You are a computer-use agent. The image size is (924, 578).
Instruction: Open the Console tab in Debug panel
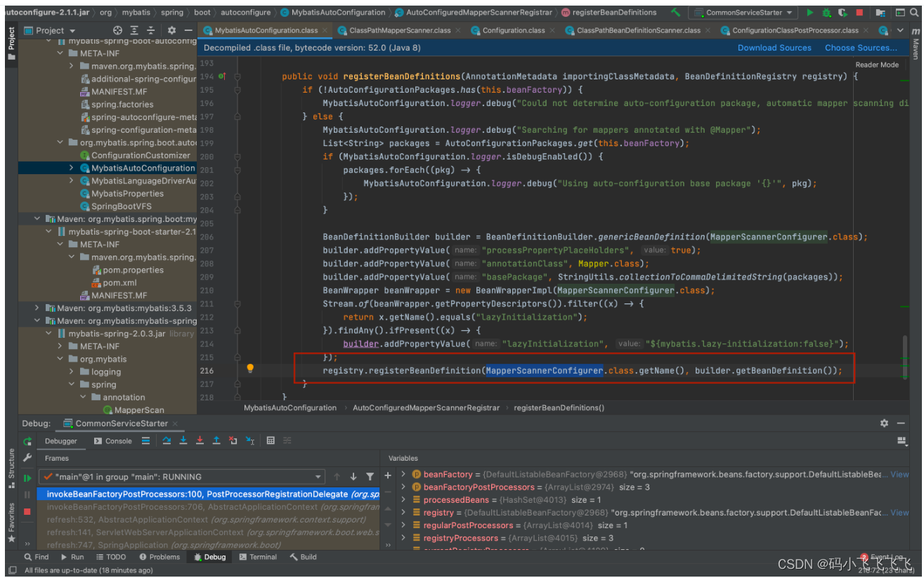pos(112,441)
